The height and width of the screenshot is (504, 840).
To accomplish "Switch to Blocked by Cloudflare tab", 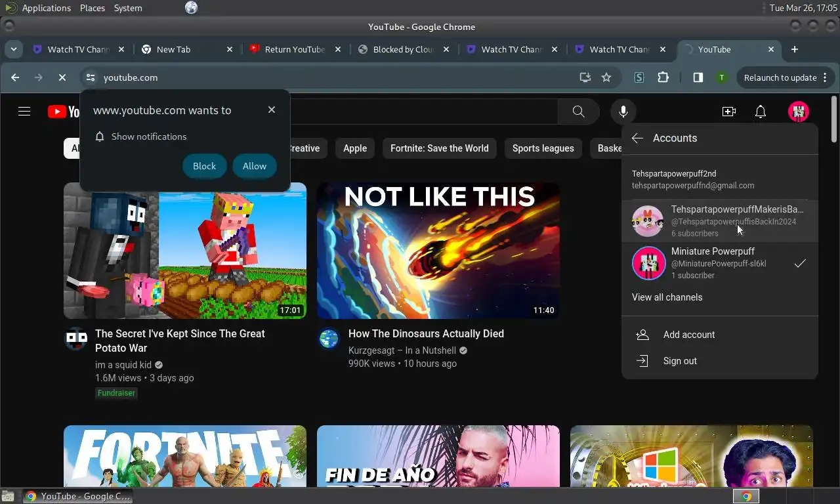I will (x=403, y=49).
